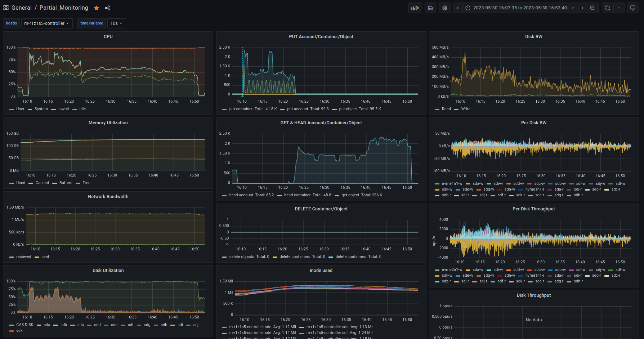Open the m-r1z1s5-controller host dropdown
Image resolution: width=644 pixels, height=339 pixels.
point(46,23)
